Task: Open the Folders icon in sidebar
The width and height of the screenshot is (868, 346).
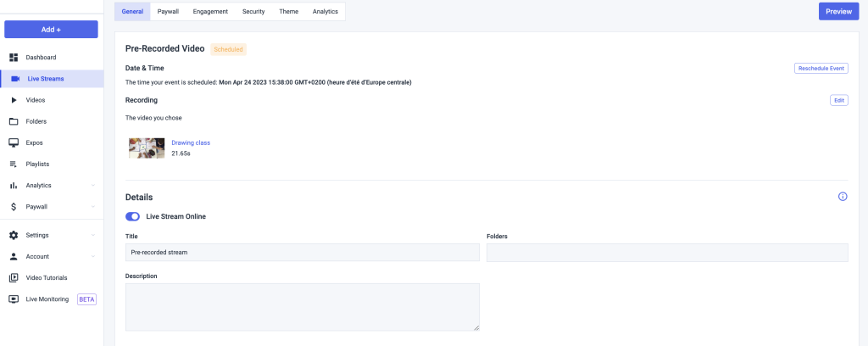Action: 14,121
